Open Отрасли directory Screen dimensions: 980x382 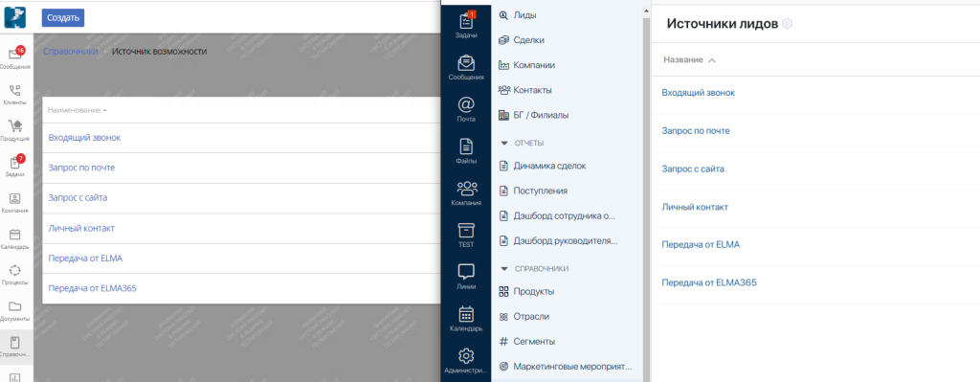pos(523,316)
